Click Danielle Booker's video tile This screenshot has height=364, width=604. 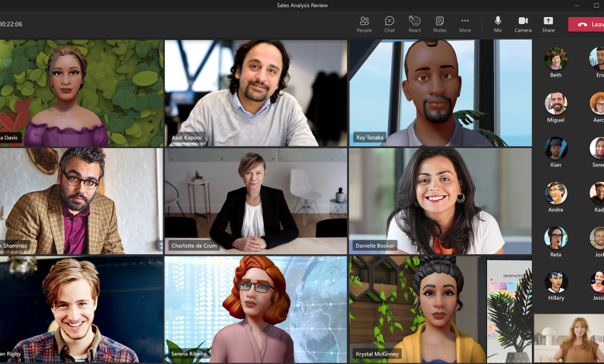pyautogui.click(x=441, y=201)
